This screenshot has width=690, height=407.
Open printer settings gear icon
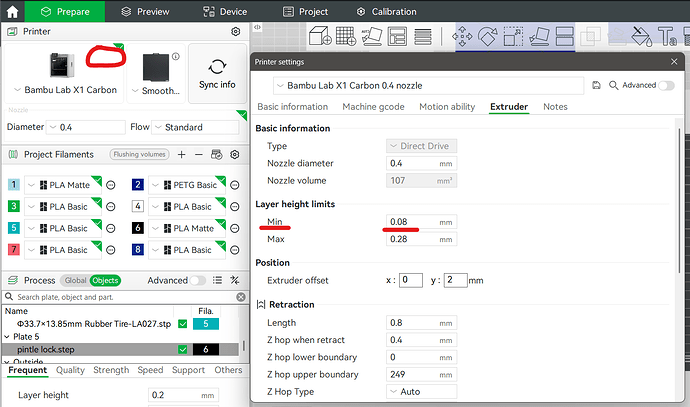[x=236, y=32]
